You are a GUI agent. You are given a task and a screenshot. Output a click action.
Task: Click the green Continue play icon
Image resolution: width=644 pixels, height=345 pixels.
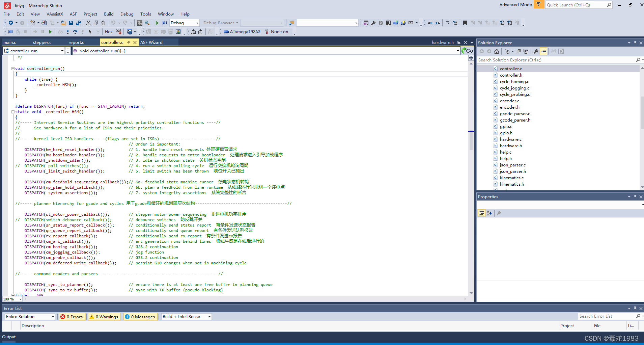click(50, 32)
